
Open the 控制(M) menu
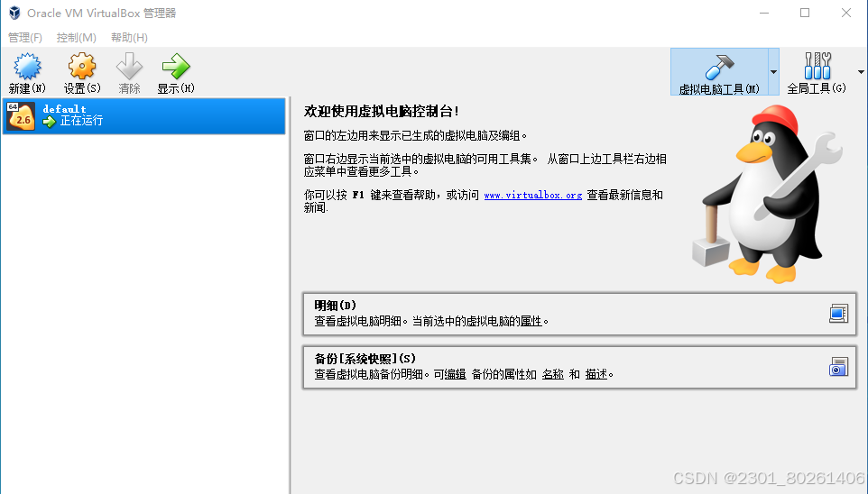tap(77, 38)
